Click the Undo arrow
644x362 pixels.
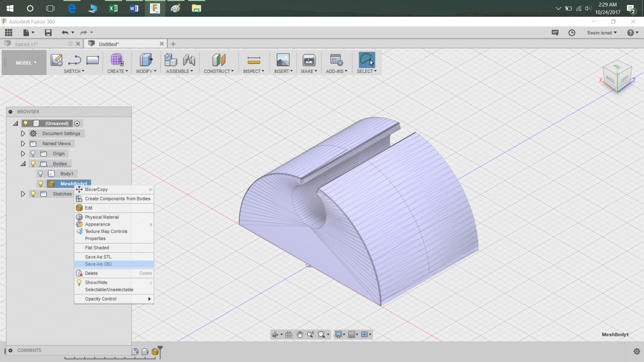tap(65, 33)
